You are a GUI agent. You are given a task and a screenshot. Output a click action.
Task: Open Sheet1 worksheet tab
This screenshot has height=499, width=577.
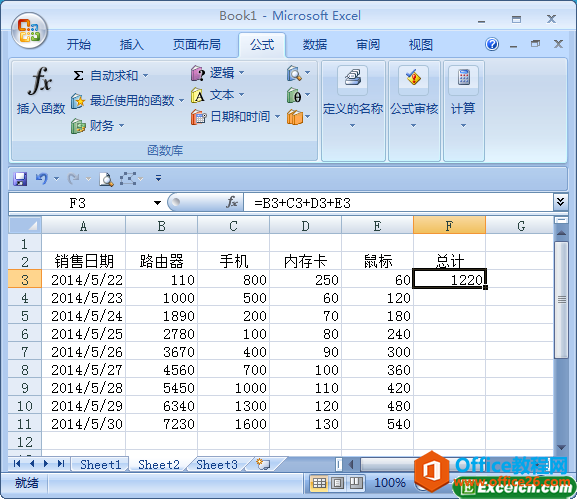click(100, 464)
